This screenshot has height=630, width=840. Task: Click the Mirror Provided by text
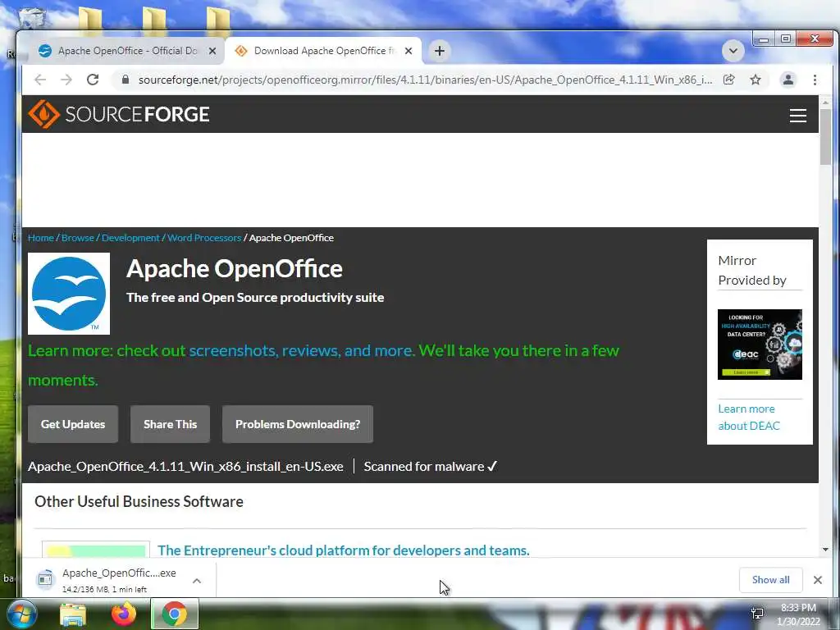[752, 271]
